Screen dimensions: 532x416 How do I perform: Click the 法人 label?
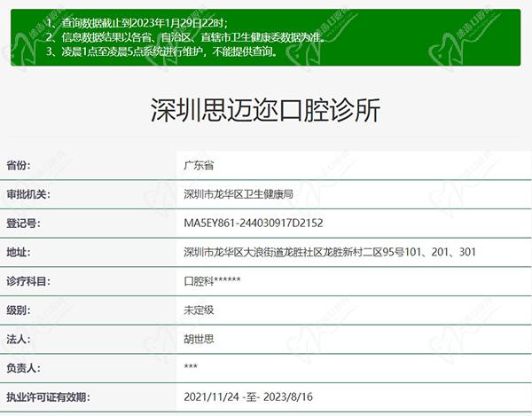pyautogui.click(x=19, y=339)
